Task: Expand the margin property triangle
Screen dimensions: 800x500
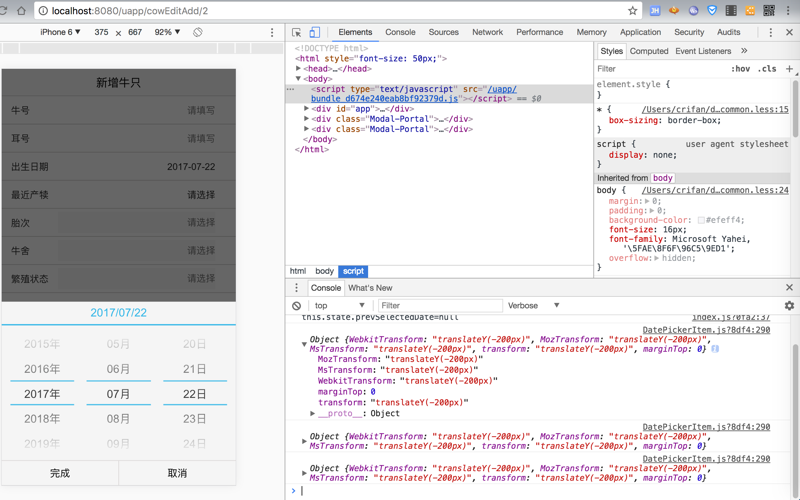Action: 647,201
